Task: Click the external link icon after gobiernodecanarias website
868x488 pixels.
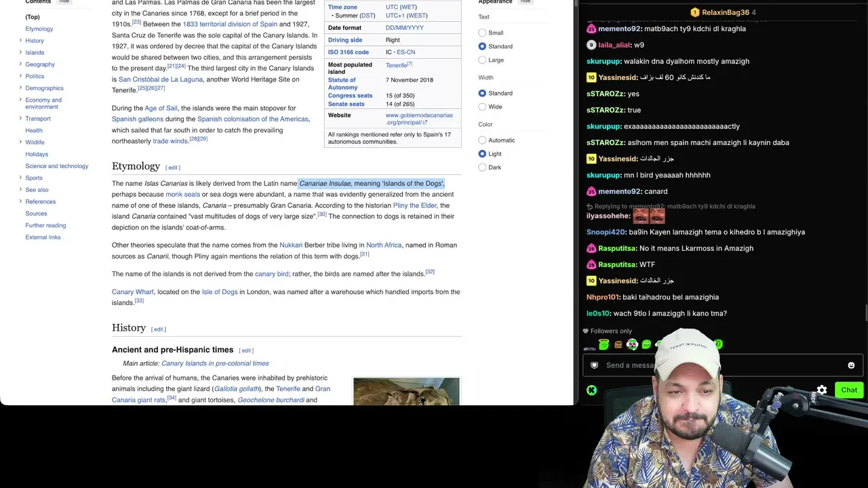Action: (425, 123)
